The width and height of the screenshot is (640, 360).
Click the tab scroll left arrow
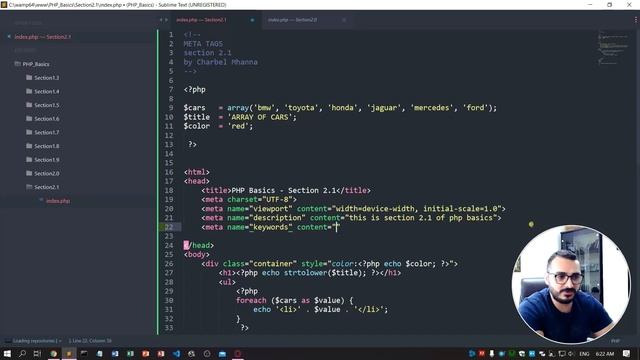161,20
